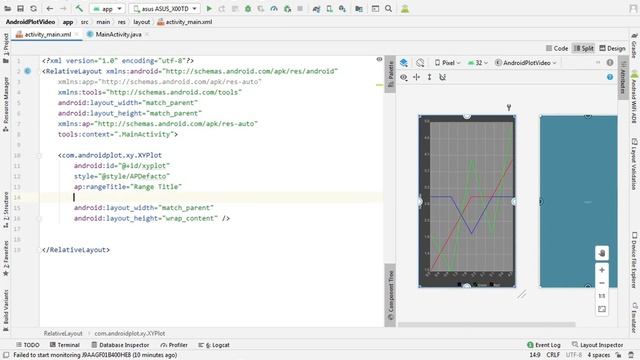Open the Structure tool window

[x=6, y=209]
